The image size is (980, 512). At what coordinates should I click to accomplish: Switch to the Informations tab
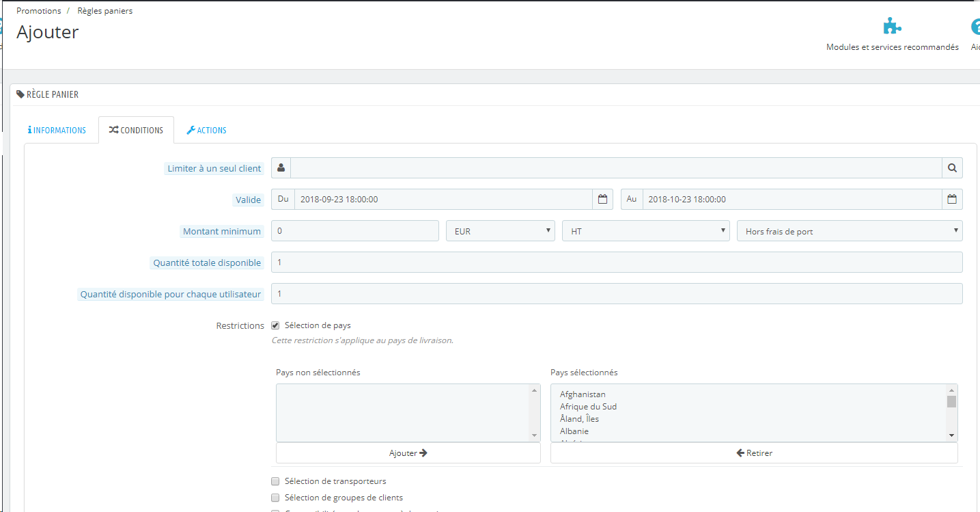click(57, 130)
